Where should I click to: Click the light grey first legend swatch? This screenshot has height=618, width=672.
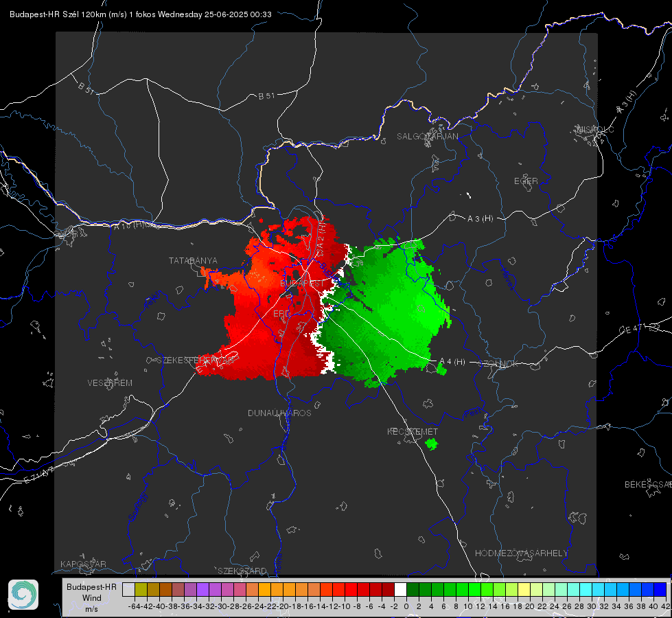pos(128,590)
